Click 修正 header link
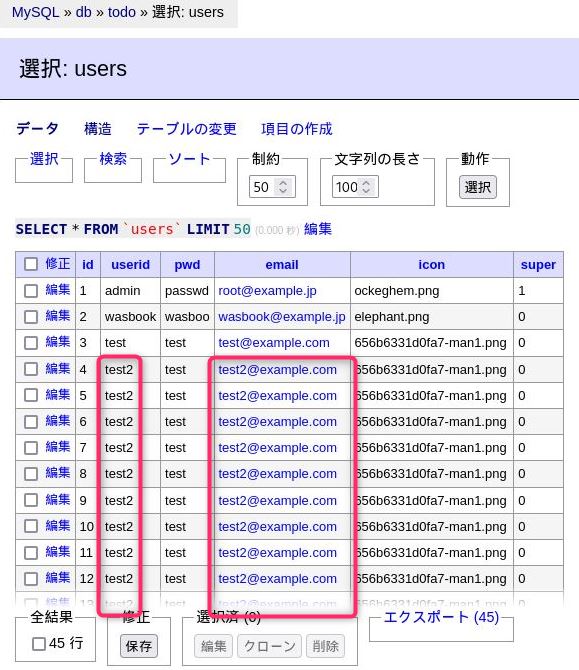 pyautogui.click(x=58, y=264)
